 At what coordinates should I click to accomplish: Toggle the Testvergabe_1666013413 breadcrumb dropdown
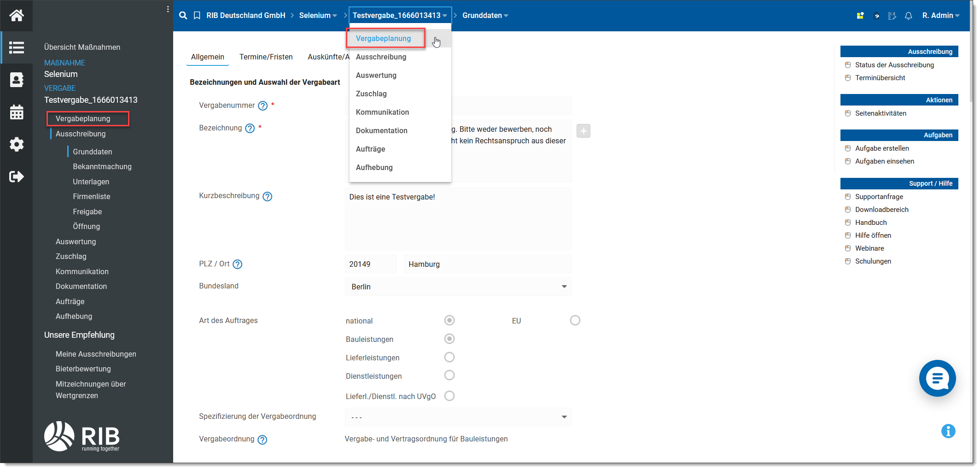tap(400, 16)
